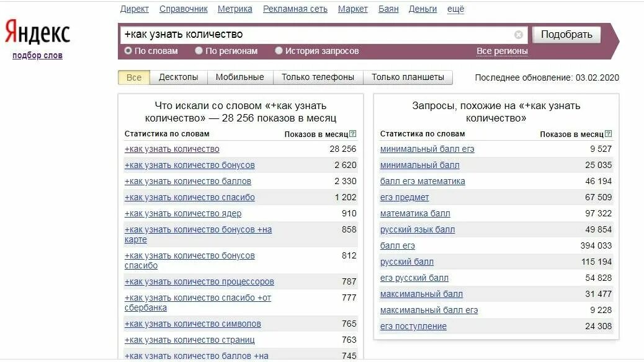Open query '+как узнать количество ядер'
Screen dimensions: 644x362
click(183, 213)
